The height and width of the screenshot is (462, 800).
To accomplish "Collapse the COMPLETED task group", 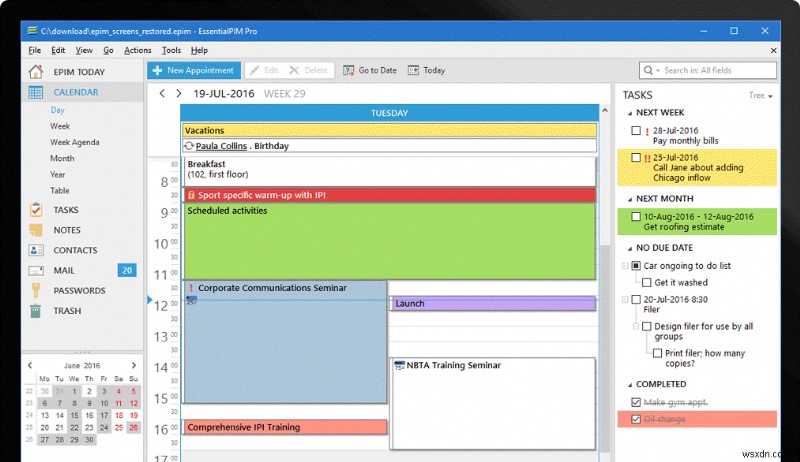I will pos(630,385).
